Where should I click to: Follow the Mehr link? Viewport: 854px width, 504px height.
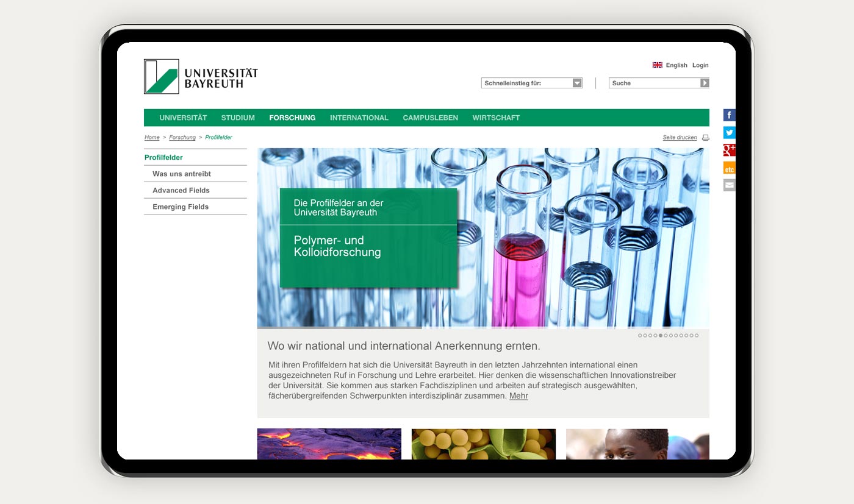(518, 396)
